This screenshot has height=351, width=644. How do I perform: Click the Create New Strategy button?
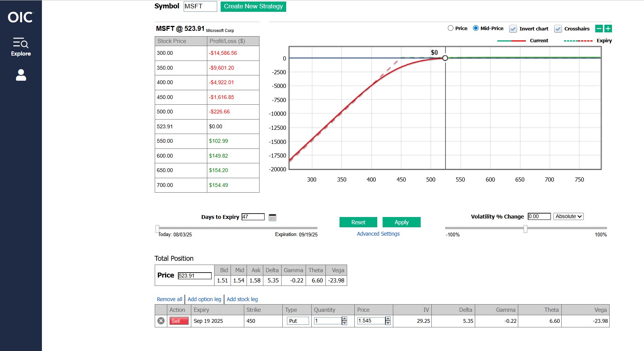click(x=253, y=6)
